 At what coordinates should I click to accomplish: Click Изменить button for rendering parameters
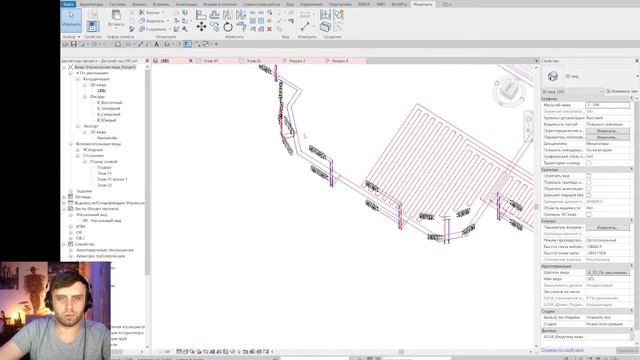pyautogui.click(x=607, y=227)
